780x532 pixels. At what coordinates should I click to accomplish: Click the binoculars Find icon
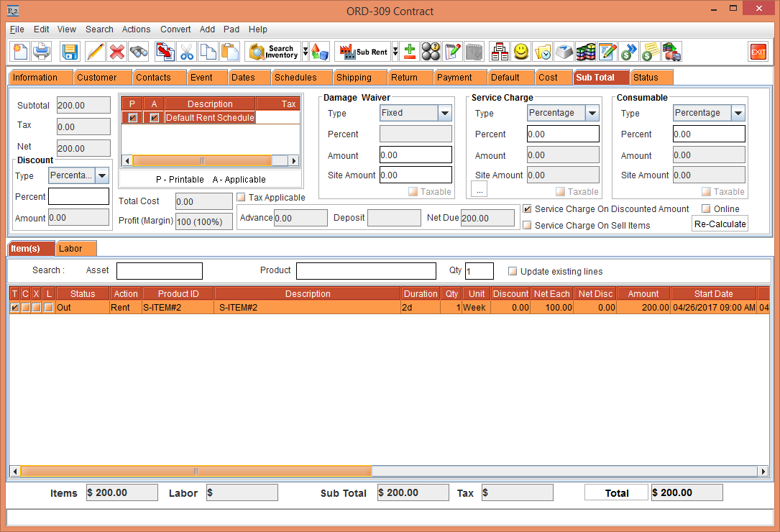[x=138, y=52]
